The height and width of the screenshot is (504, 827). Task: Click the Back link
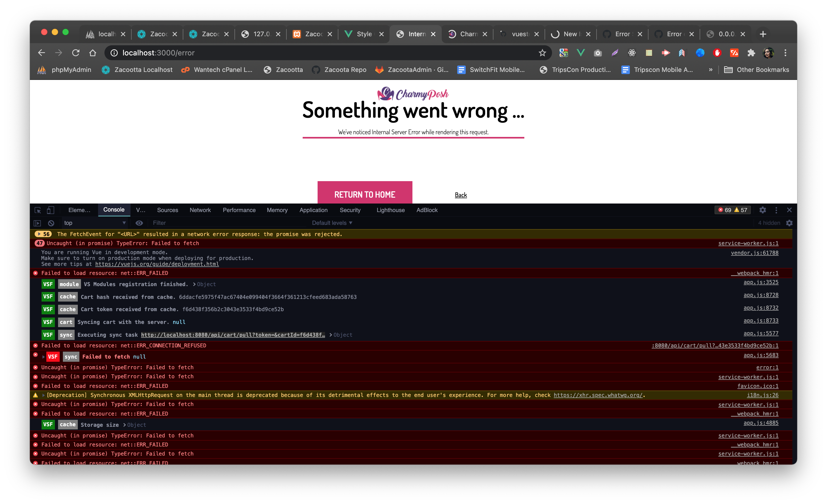[x=461, y=195]
